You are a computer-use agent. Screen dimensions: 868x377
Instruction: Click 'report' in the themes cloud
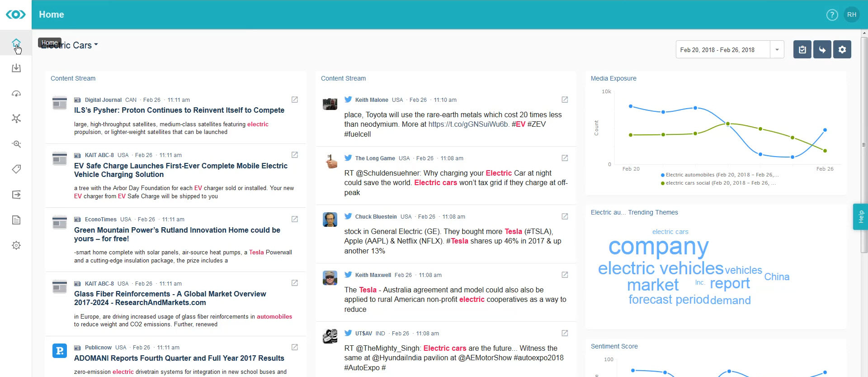(730, 284)
